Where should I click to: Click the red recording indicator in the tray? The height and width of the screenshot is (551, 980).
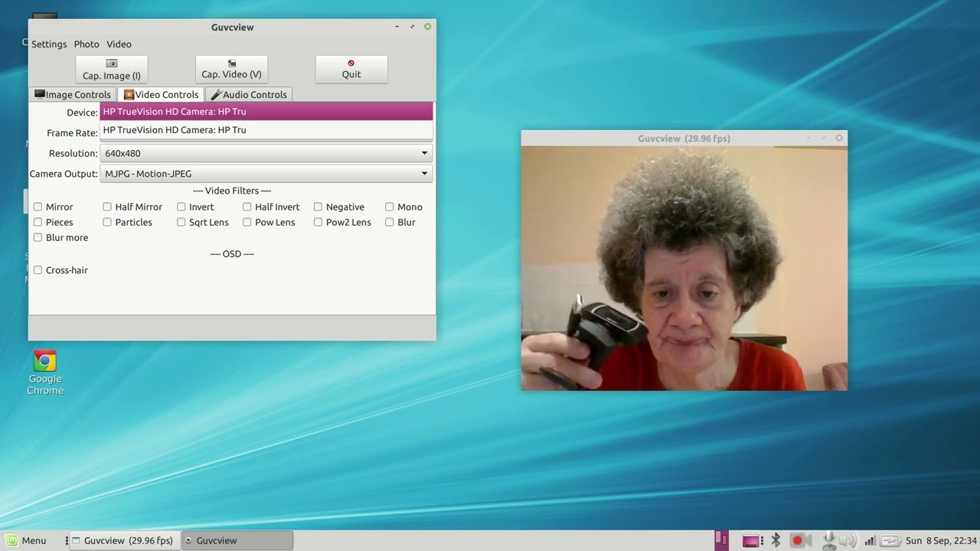[x=797, y=540]
